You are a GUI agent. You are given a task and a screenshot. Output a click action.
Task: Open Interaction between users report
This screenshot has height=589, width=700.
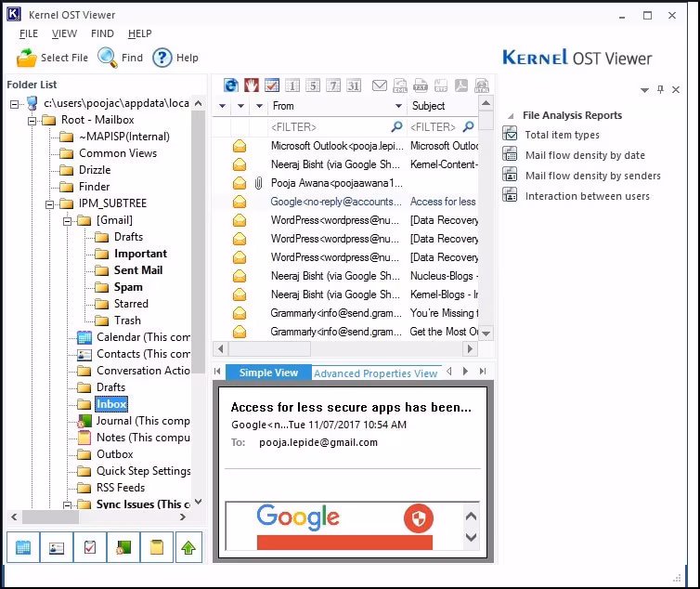click(x=587, y=196)
